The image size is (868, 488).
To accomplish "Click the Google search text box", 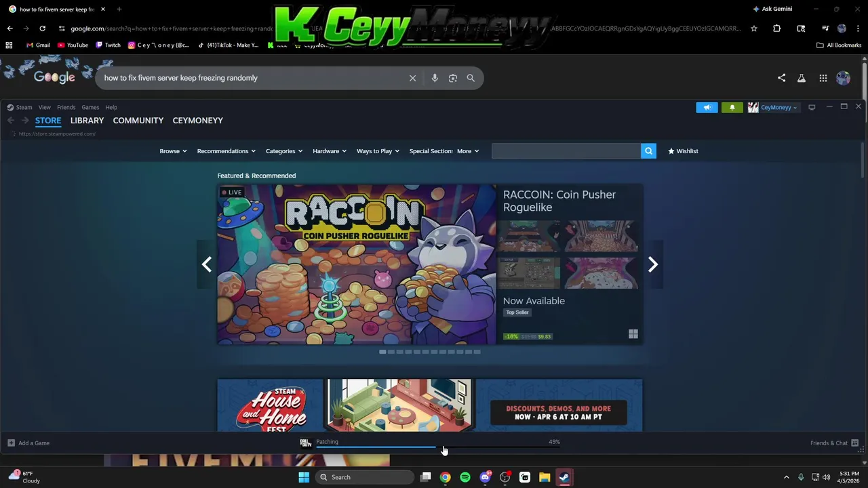I will click(x=251, y=78).
